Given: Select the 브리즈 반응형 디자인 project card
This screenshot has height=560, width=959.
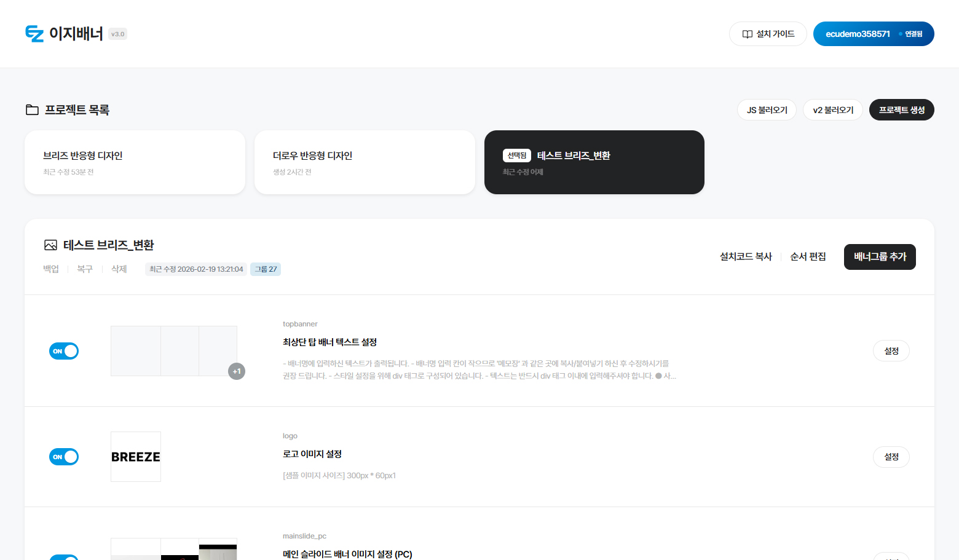Looking at the screenshot, I should pos(135,162).
